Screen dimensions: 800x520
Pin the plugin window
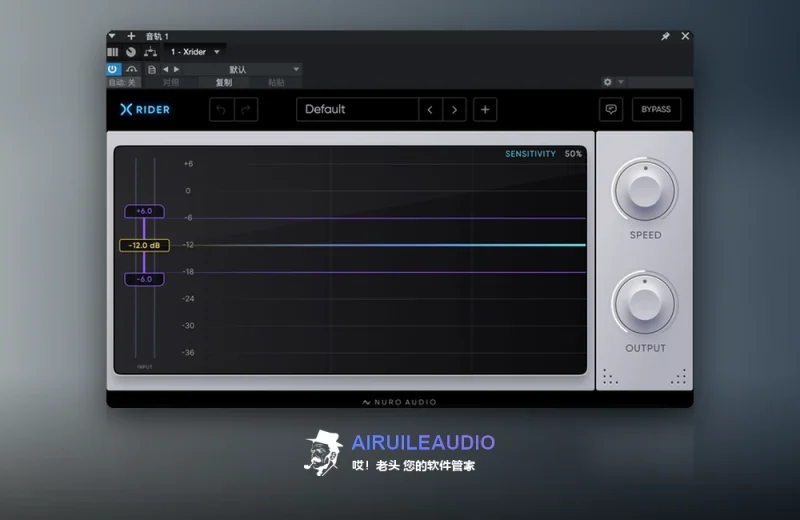point(665,36)
